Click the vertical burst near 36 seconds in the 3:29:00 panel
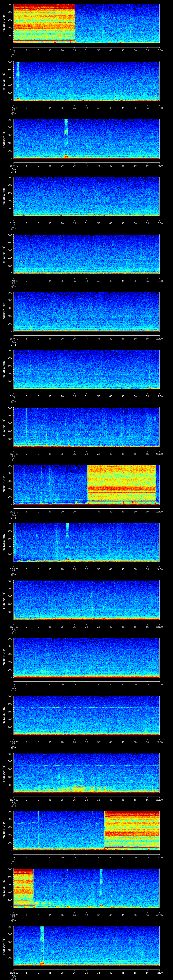The image size is (173, 980). pos(101,888)
